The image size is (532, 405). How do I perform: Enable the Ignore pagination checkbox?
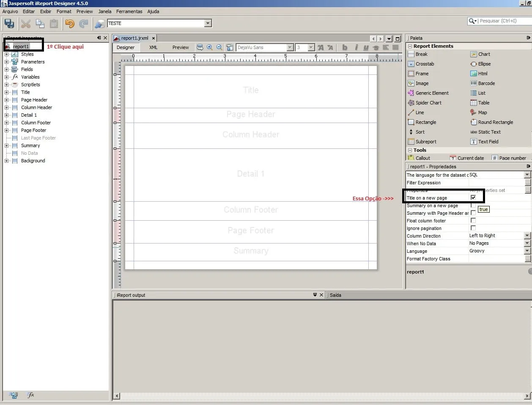(x=473, y=228)
